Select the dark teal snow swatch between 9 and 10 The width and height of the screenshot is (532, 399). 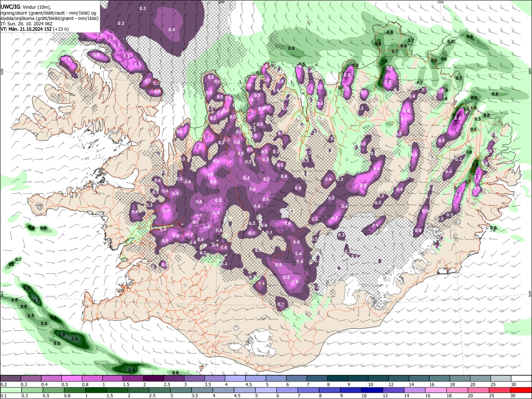(x=358, y=378)
